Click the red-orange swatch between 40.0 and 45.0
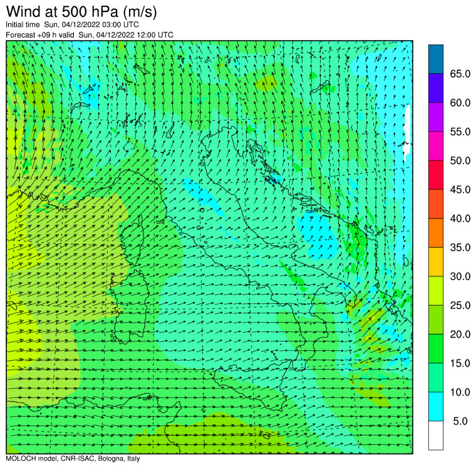Image resolution: width=476 pixels, height=468 pixels. (x=436, y=204)
